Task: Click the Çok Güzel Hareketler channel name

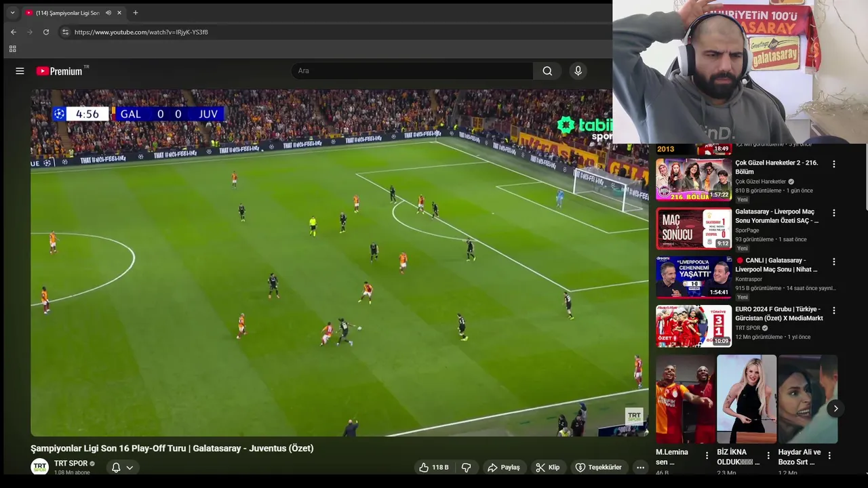Action: 760,182
